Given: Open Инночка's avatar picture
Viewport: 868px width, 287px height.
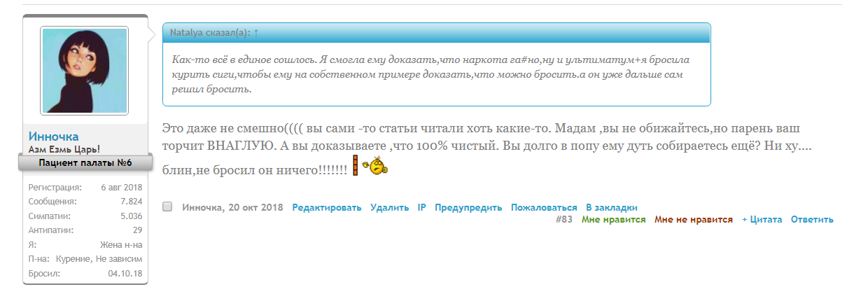Looking at the screenshot, I should coord(84,71).
